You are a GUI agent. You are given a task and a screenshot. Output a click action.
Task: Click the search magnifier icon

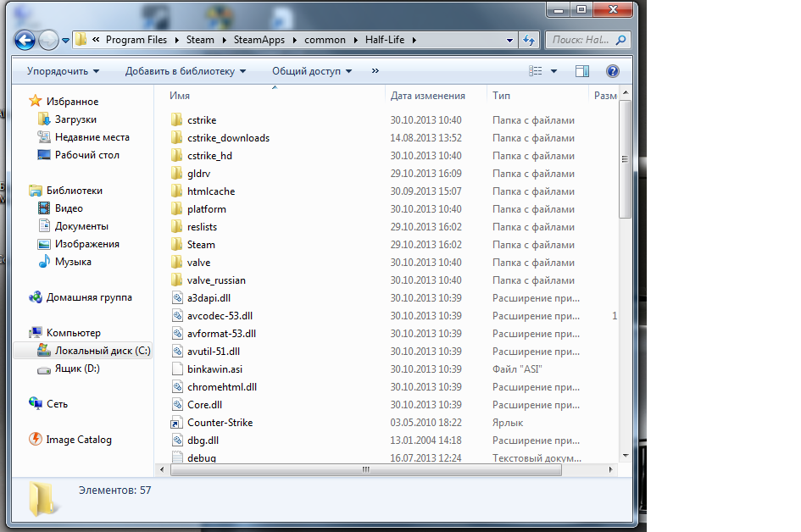point(620,40)
